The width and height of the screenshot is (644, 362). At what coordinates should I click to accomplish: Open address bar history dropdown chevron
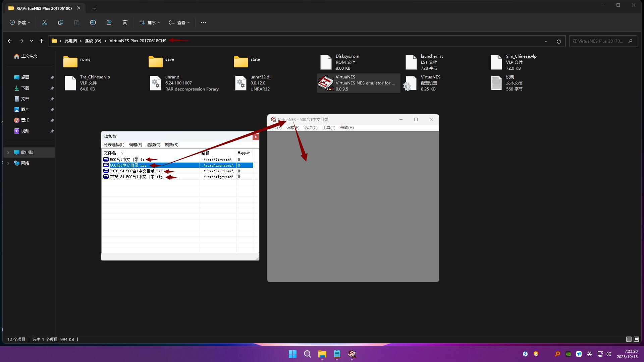click(546, 41)
